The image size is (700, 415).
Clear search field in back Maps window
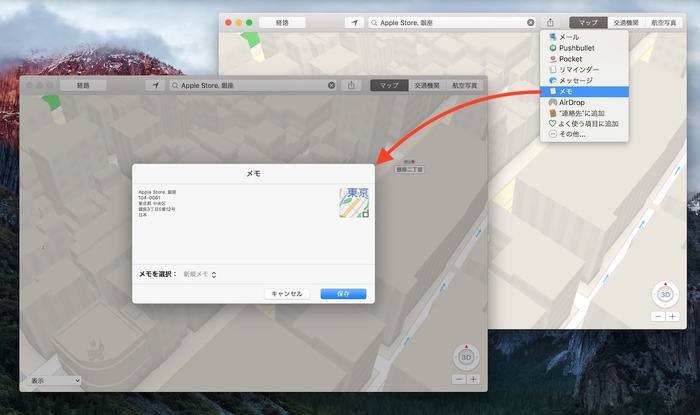tap(530, 22)
